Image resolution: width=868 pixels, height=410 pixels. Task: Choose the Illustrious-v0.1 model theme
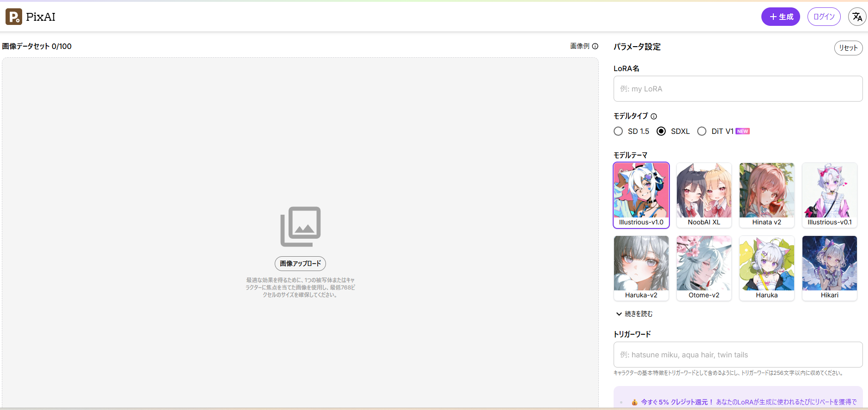830,195
